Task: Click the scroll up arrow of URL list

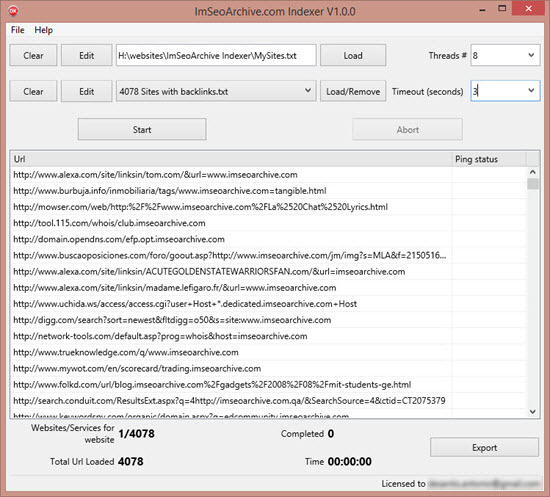Action: pos(533,172)
